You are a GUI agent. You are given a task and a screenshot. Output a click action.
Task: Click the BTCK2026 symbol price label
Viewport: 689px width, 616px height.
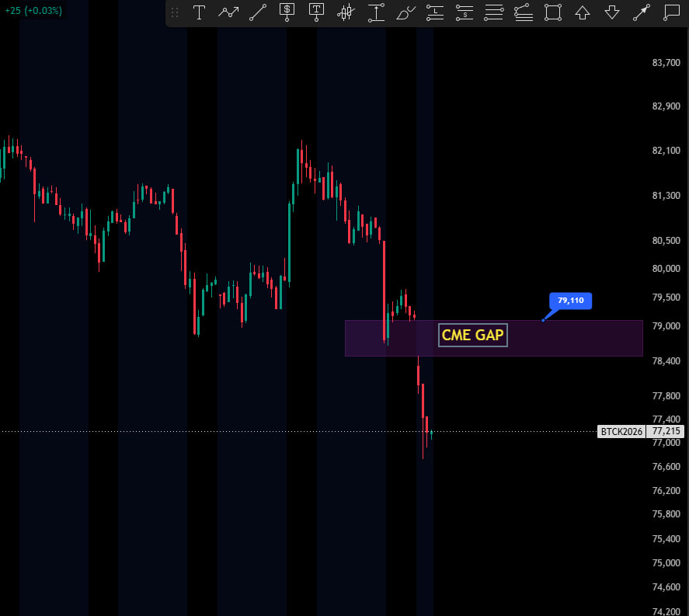(x=621, y=431)
